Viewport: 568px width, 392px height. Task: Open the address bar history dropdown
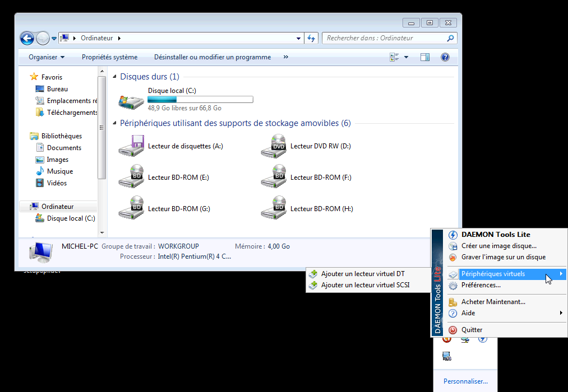point(298,38)
